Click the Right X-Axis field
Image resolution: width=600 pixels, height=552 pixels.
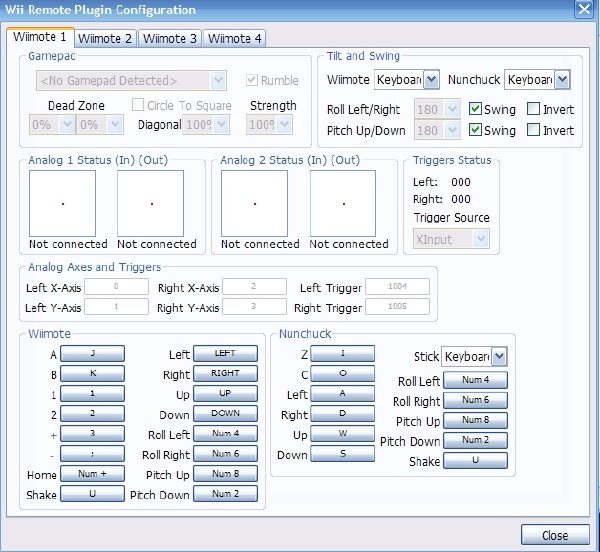point(254,286)
